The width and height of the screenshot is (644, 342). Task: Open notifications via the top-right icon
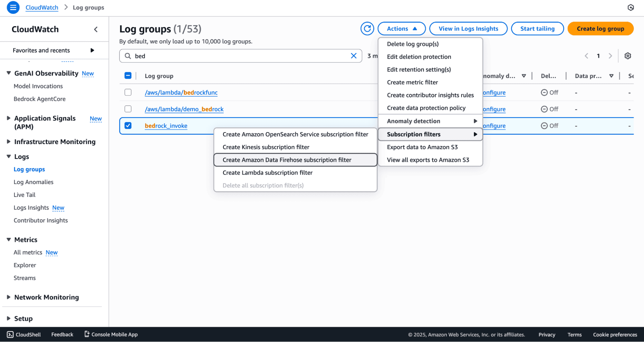pos(631,7)
